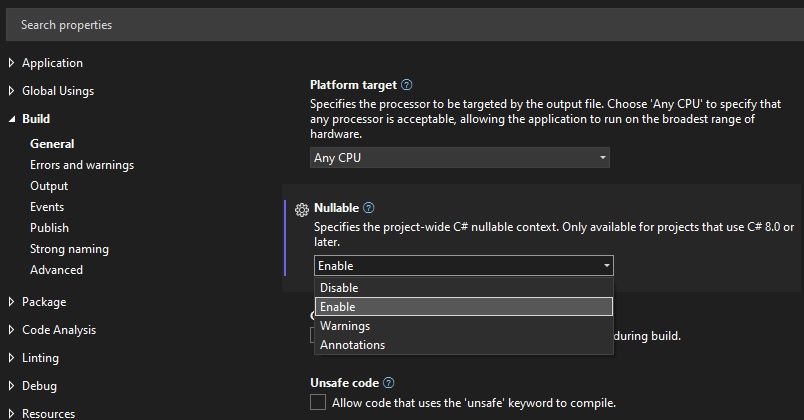Enable the unsafe keyword checkbox
Viewport: 804px width, 420px height.
pyautogui.click(x=318, y=403)
